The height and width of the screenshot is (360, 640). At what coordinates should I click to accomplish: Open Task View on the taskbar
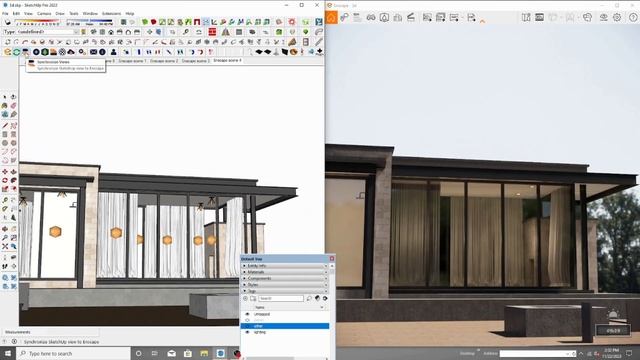(155, 353)
